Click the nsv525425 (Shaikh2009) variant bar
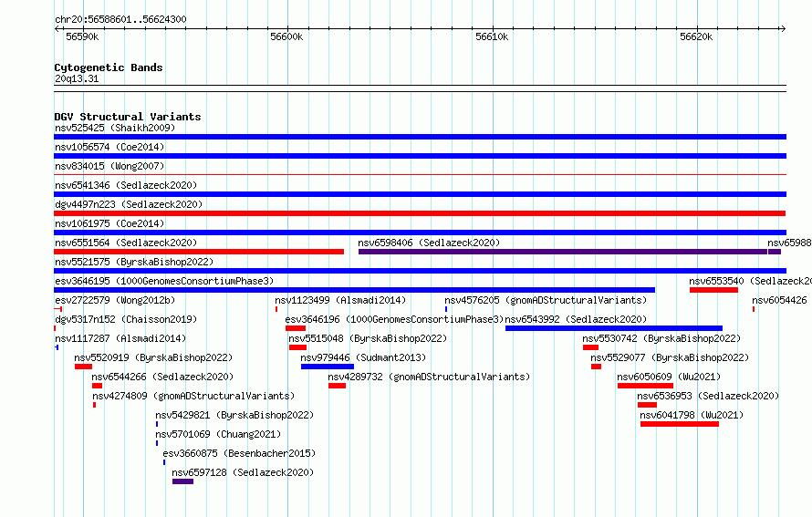 pyautogui.click(x=420, y=137)
